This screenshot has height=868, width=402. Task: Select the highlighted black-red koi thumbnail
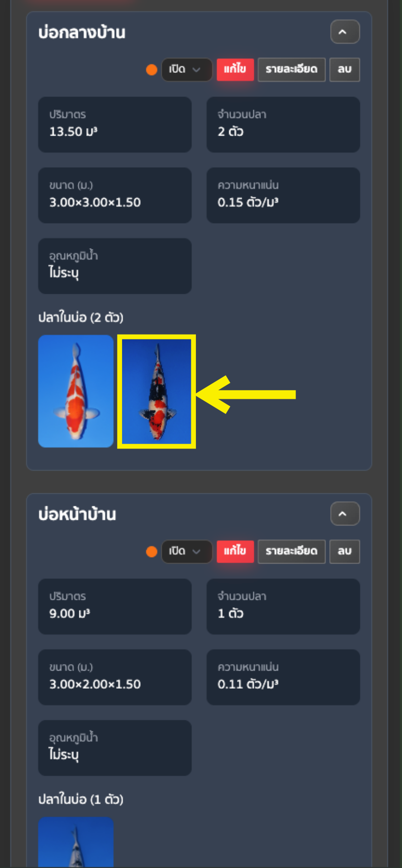click(x=156, y=391)
